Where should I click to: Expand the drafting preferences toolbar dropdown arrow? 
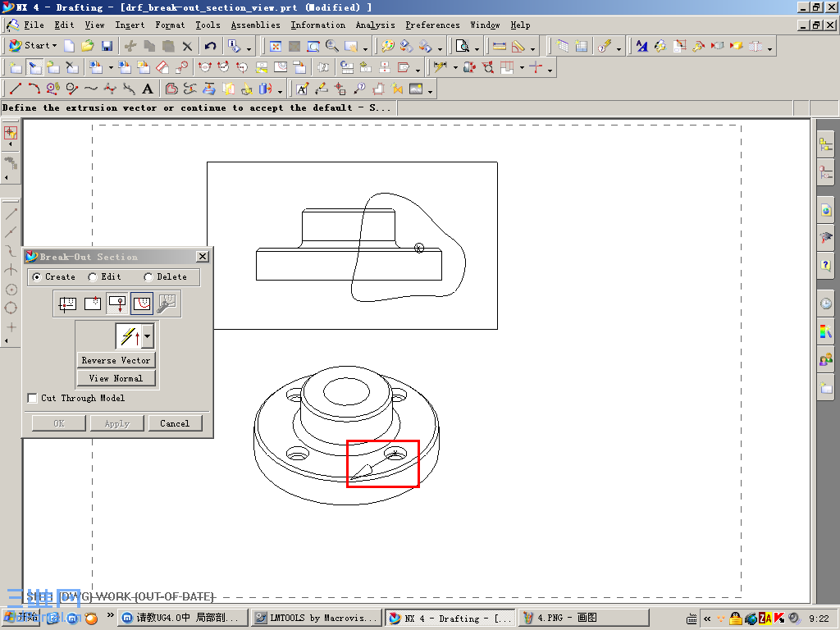coord(769,48)
